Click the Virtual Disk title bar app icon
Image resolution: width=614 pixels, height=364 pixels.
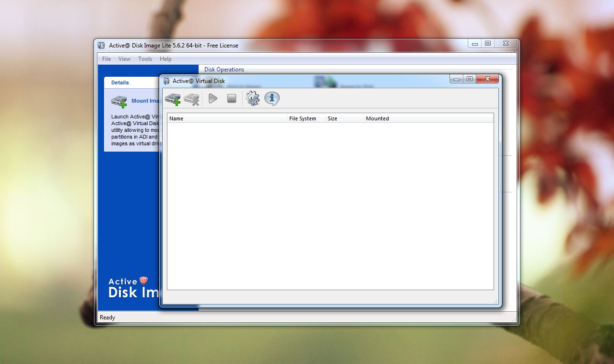(167, 81)
